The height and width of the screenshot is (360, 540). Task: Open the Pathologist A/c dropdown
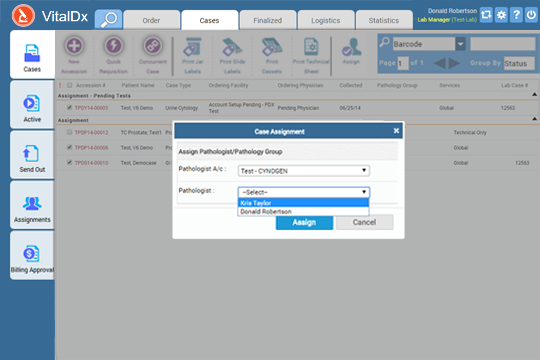(x=304, y=171)
